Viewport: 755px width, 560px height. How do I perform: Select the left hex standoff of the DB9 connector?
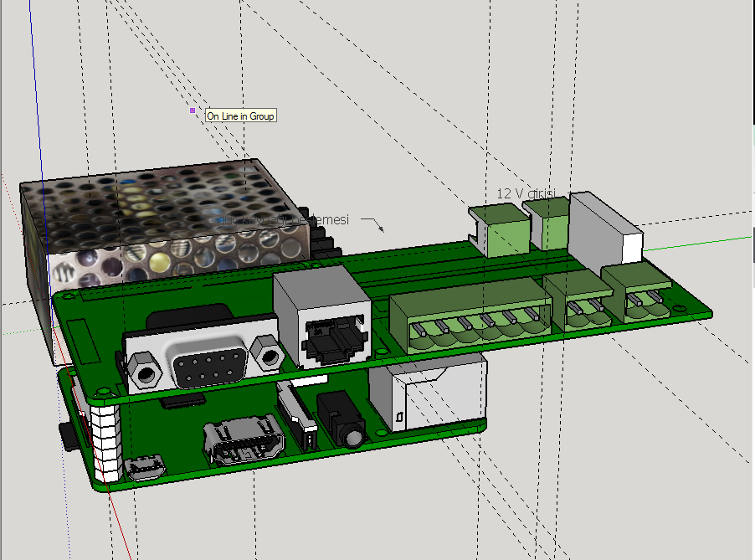click(143, 371)
